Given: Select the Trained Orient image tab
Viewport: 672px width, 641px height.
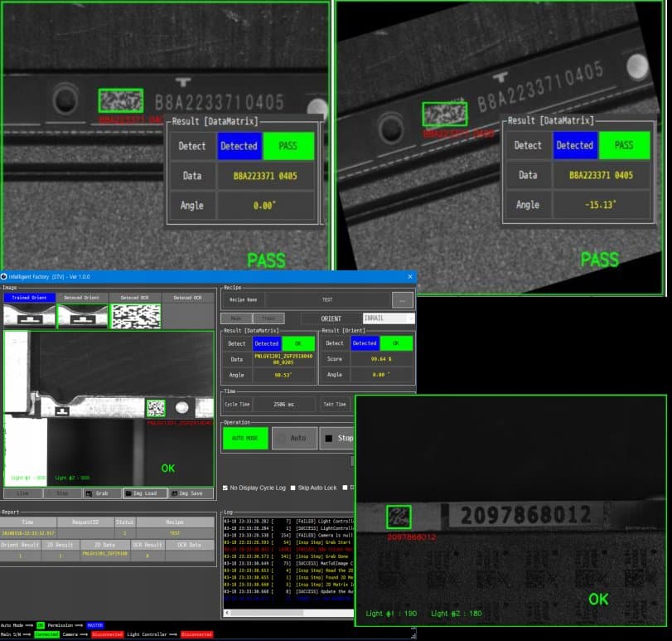Looking at the screenshot, I should point(30,298).
